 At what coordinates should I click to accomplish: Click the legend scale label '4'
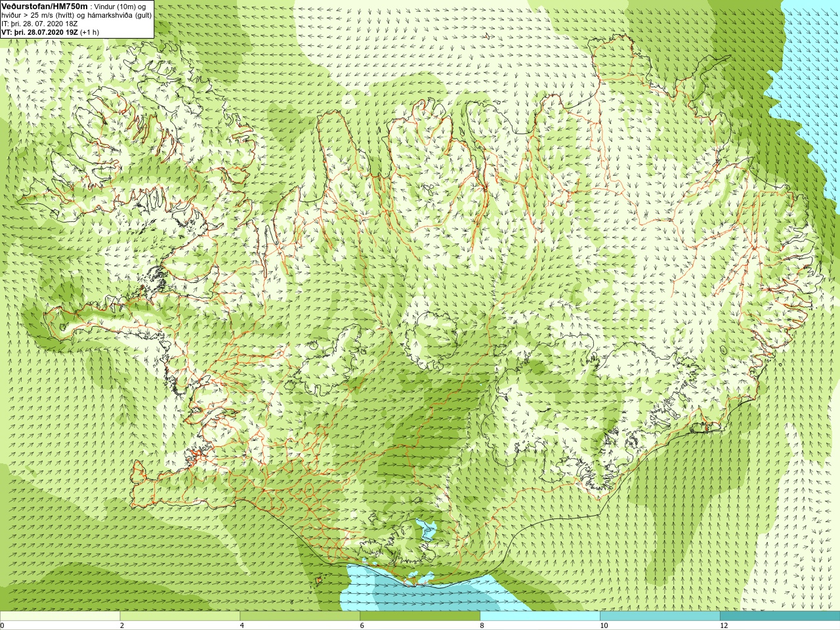point(242,625)
